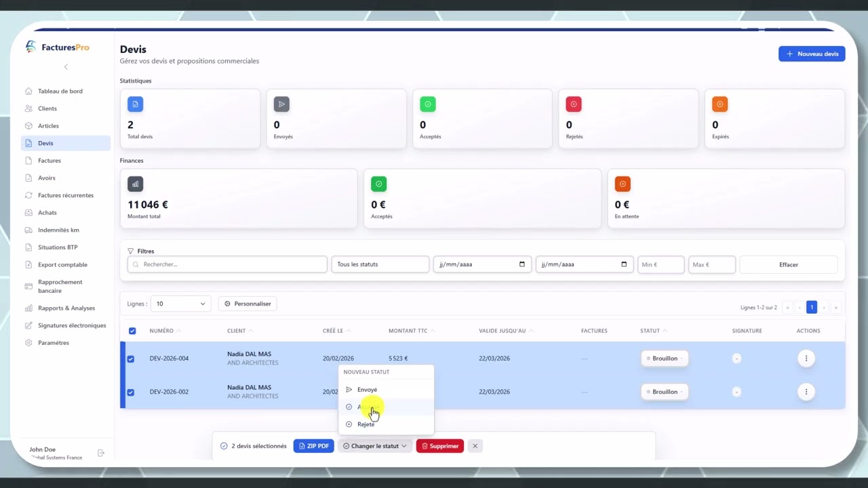Click the Acceptés green statistic icon
Screen dimensions: 868x488
(x=428, y=104)
